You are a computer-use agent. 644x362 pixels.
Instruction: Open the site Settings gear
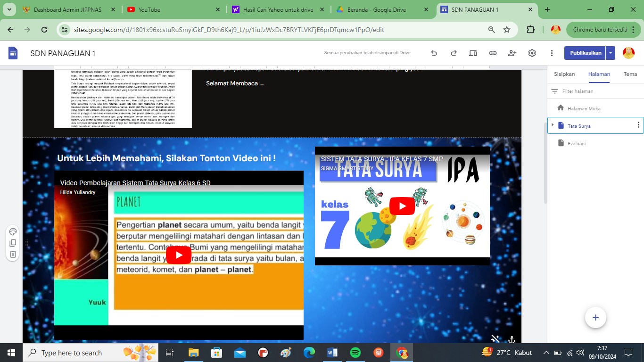click(x=532, y=53)
